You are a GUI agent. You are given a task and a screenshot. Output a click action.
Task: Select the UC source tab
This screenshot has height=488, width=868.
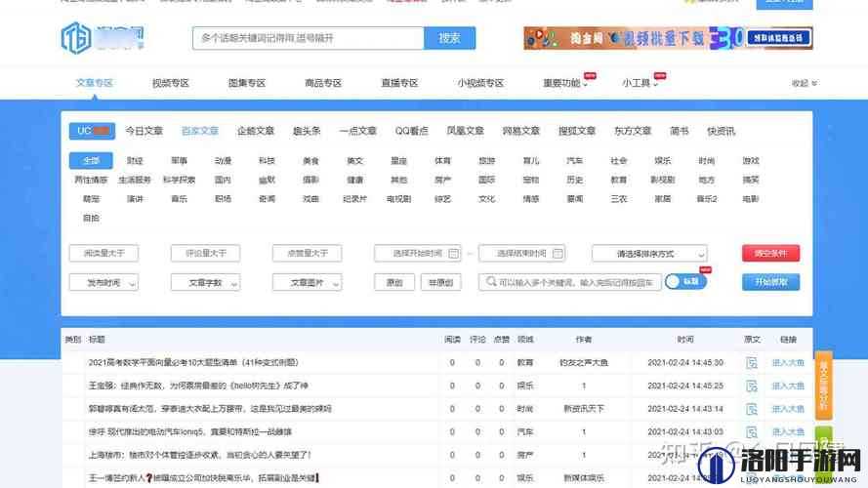[92, 131]
